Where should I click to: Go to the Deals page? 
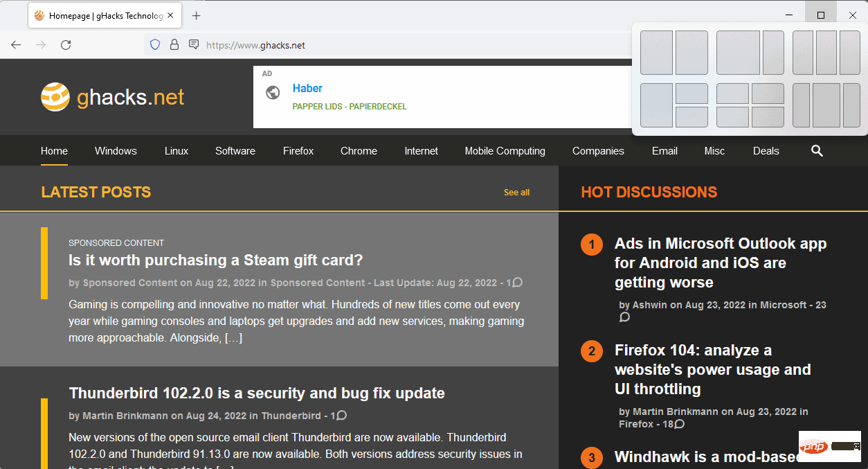(x=766, y=150)
